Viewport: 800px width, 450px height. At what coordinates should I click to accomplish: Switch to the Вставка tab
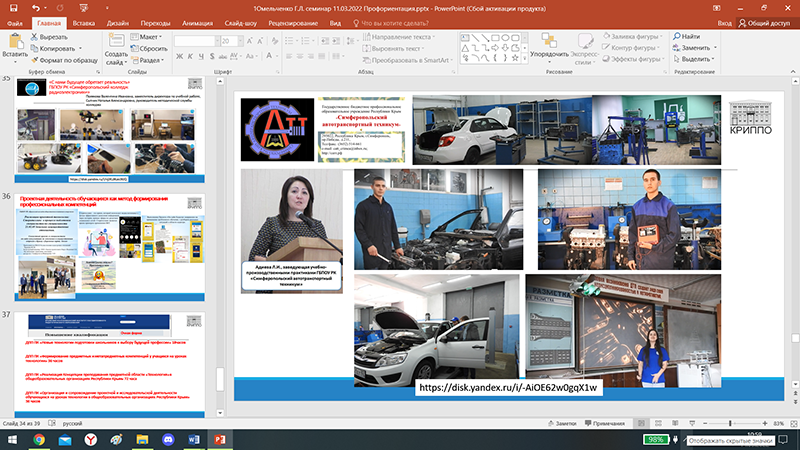[83, 23]
